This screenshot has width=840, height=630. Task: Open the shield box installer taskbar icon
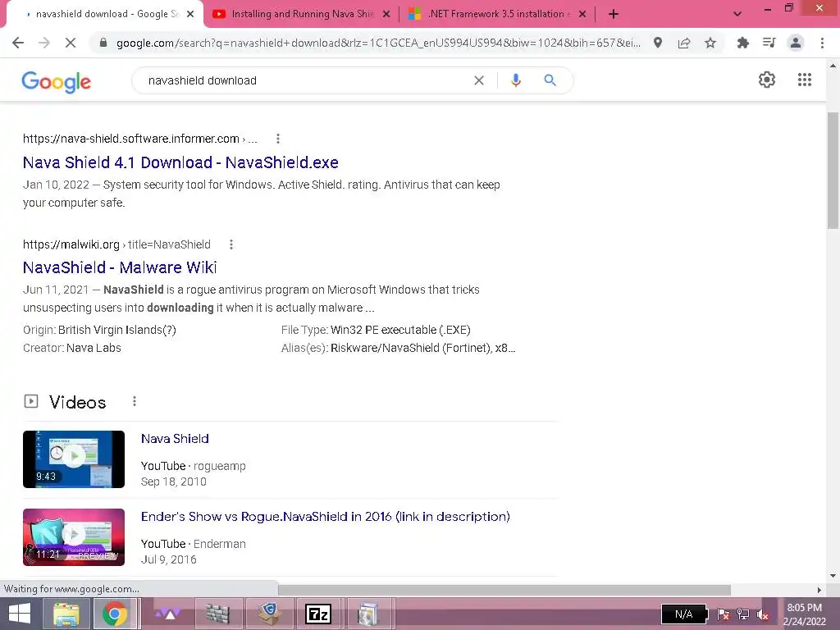269,614
